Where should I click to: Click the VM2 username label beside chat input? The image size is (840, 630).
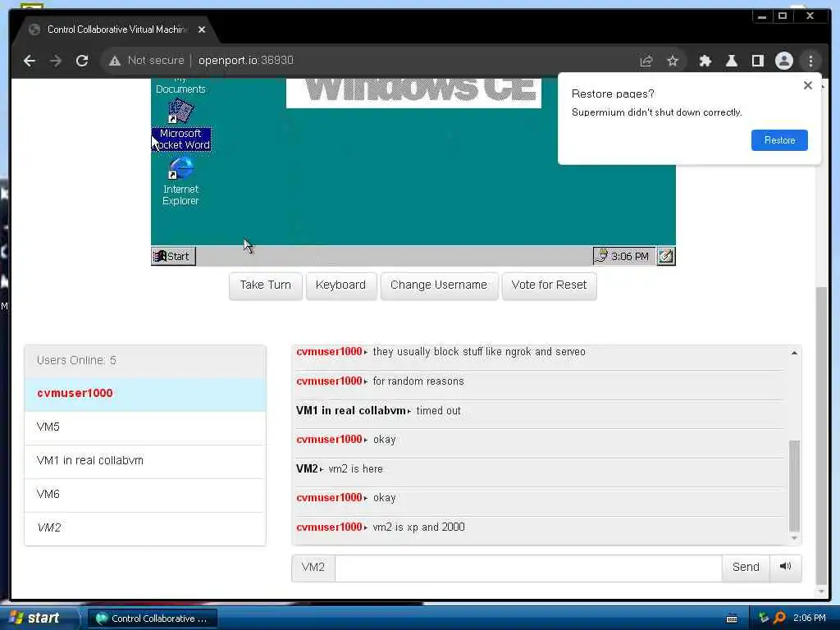313,568
